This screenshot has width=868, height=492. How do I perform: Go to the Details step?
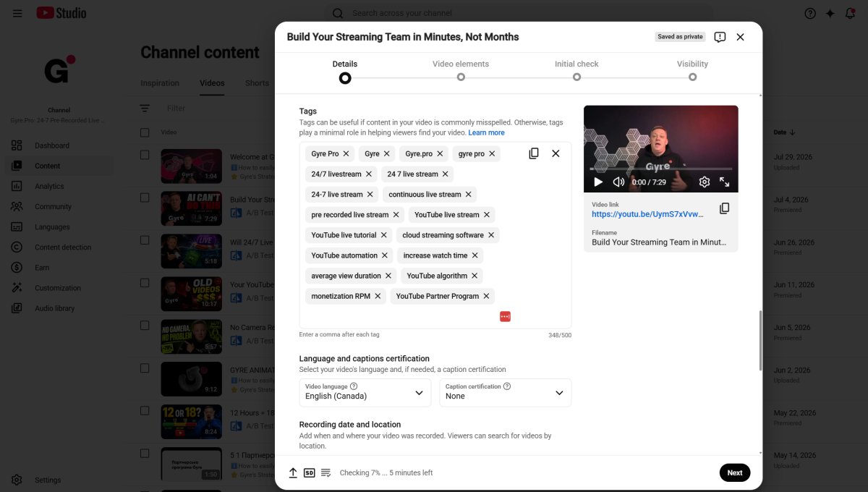point(345,70)
